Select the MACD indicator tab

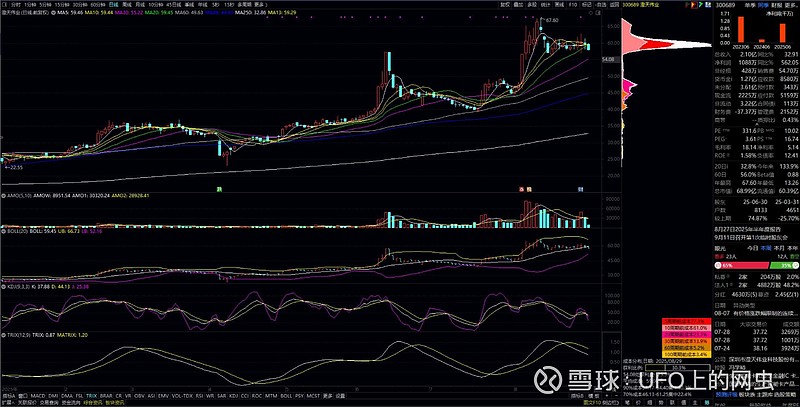(38, 396)
